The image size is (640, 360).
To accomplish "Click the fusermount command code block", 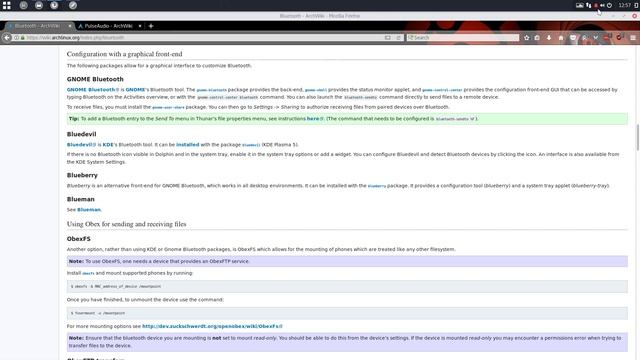I will [347, 313].
